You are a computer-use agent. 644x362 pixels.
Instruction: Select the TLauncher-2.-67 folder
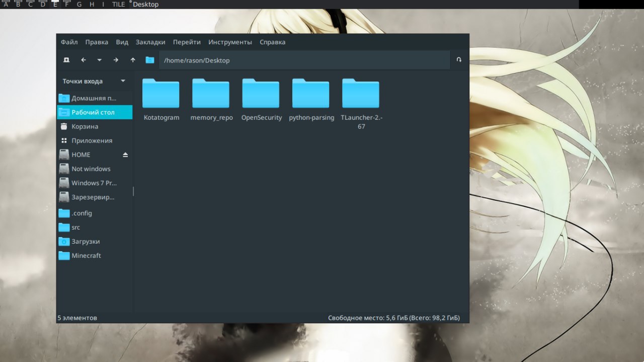(361, 104)
